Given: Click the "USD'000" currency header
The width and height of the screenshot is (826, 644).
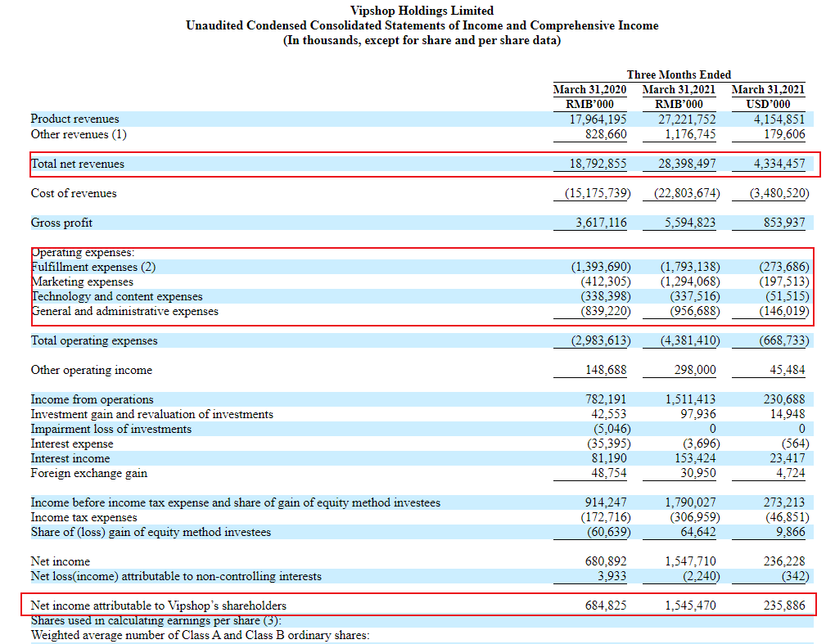Looking at the screenshot, I should pyautogui.click(x=768, y=104).
